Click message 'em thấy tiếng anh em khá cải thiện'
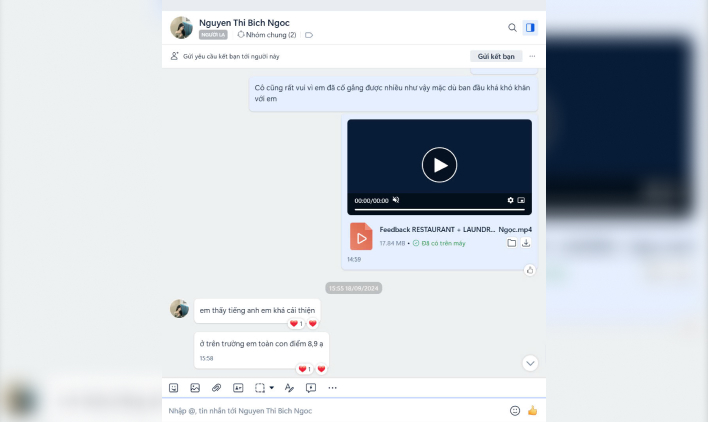This screenshot has width=708, height=422. (257, 310)
